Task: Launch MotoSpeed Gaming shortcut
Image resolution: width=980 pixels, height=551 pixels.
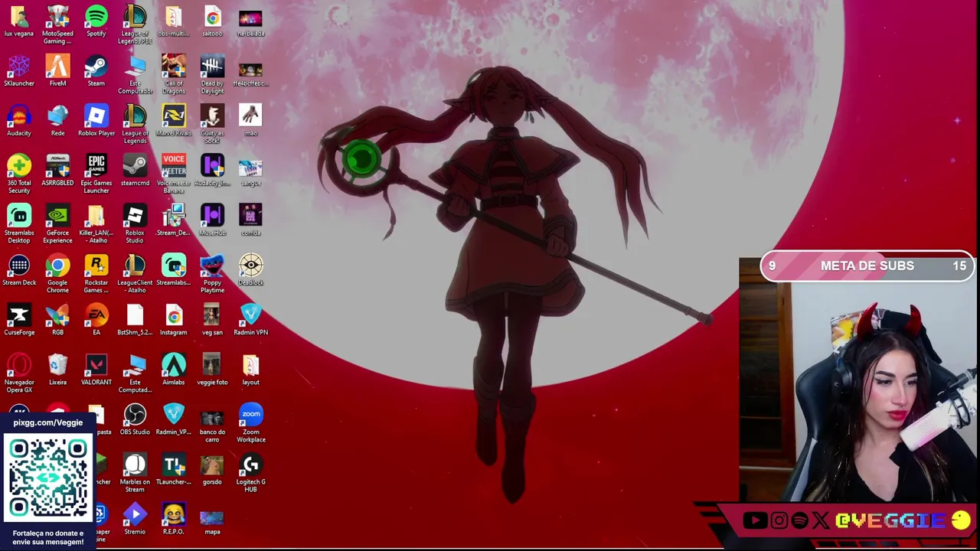Action: pos(57,24)
